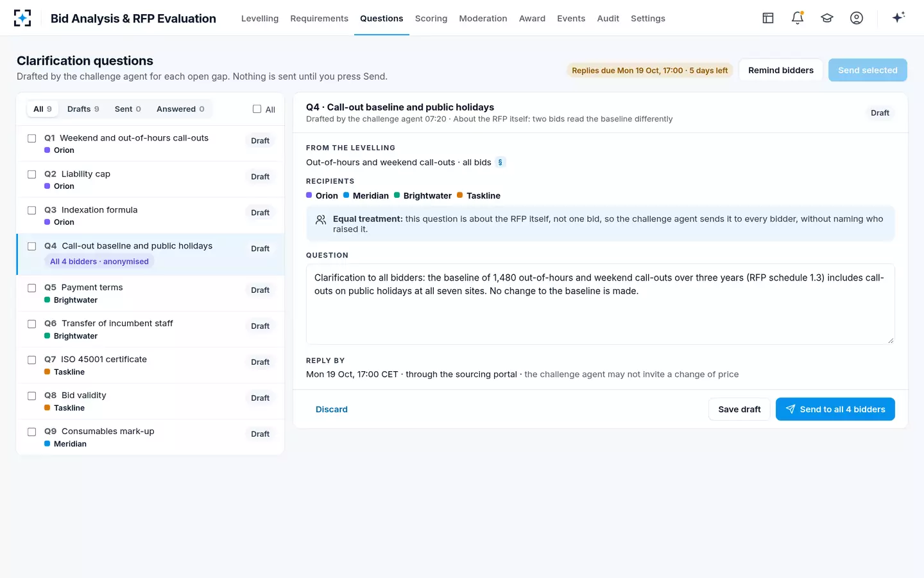The height and width of the screenshot is (578, 924).
Task: Launch the sparkle assistant icon
Action: (898, 17)
